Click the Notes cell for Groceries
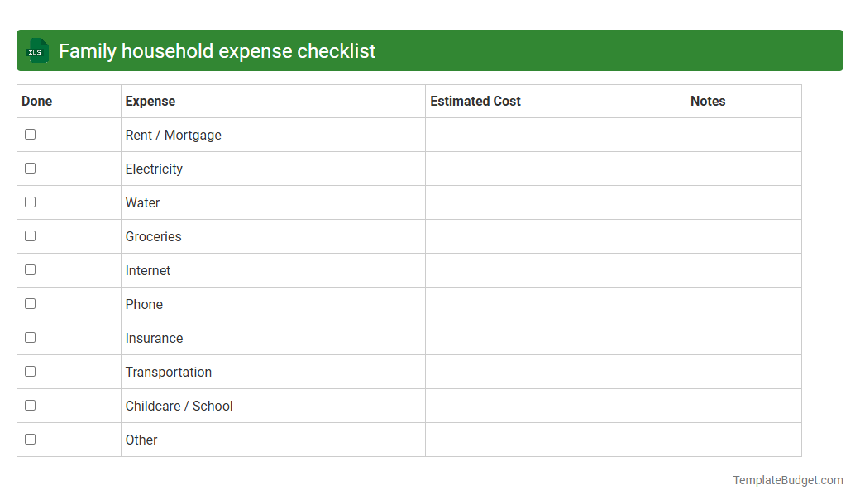 point(743,236)
